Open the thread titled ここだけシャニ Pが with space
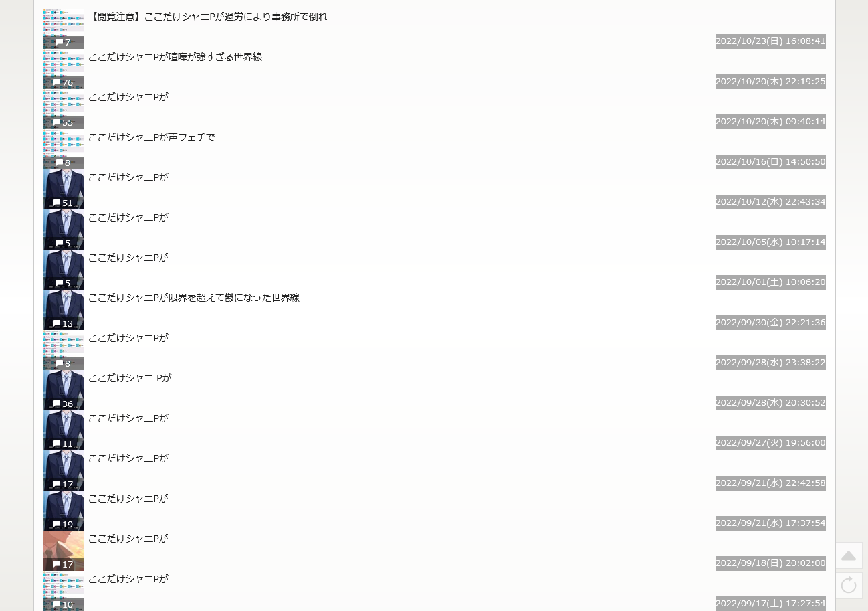 point(130,378)
